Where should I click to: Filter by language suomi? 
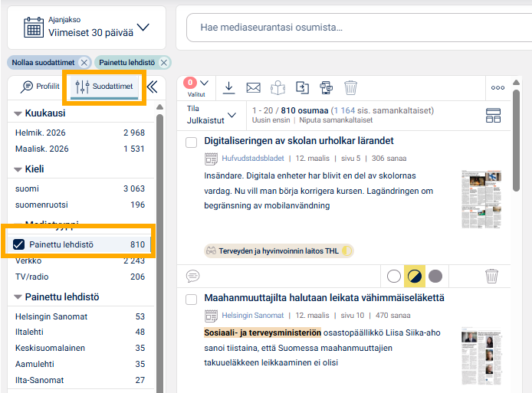tap(80, 188)
